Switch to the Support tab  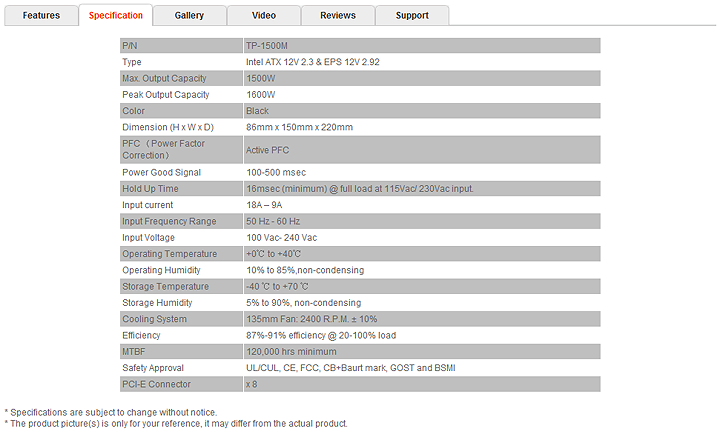pyautogui.click(x=412, y=15)
